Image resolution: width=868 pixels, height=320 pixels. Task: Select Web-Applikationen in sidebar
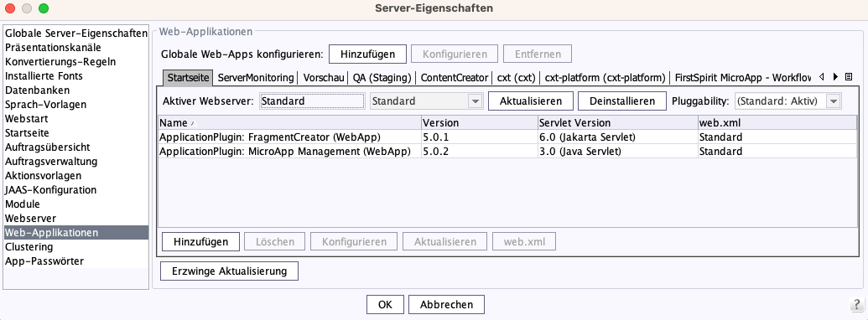click(76, 233)
